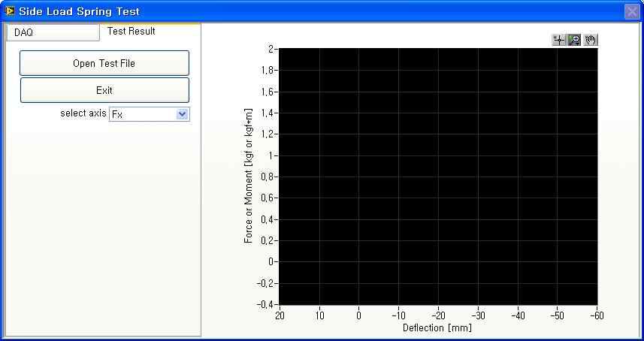Click the Force or Moment axis label
Viewport: 644px width, 341px height.
[248, 176]
